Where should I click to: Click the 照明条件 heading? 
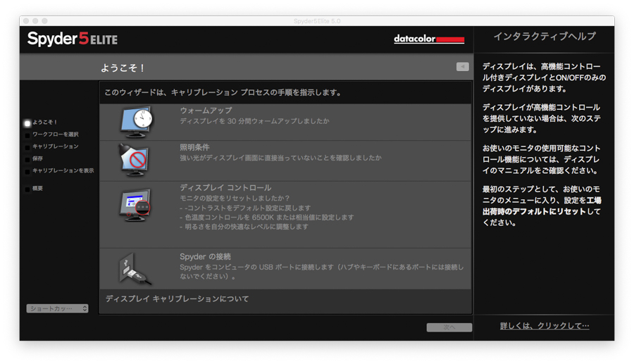[x=194, y=147]
